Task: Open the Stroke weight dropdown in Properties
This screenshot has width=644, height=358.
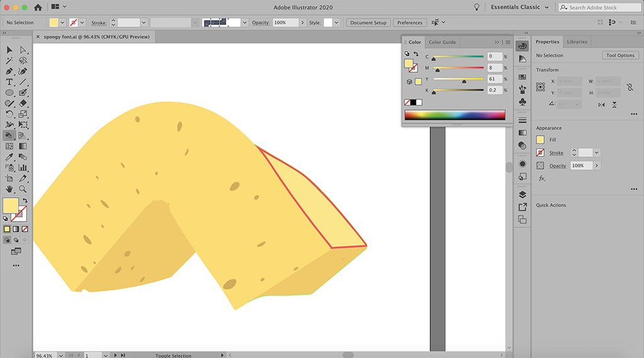Action: pos(597,153)
